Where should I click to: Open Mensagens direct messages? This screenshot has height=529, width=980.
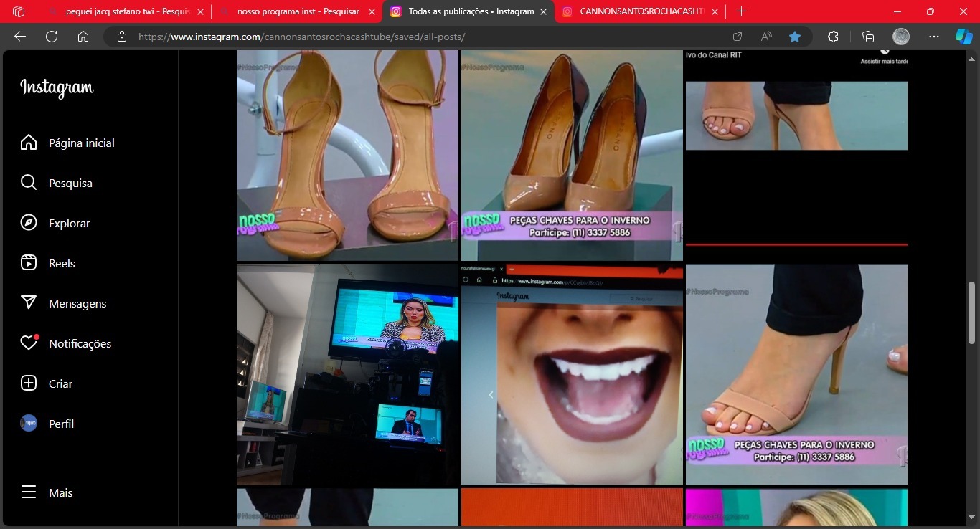coord(29,303)
